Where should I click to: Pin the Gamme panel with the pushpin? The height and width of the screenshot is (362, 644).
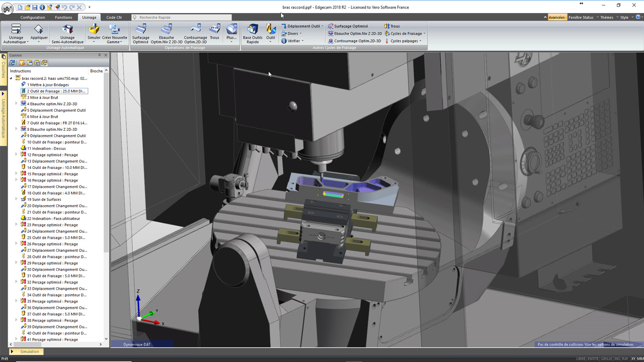coord(100,55)
